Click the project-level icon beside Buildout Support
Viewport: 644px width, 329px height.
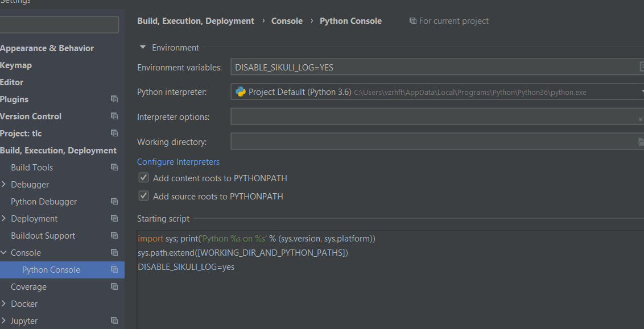pyautogui.click(x=114, y=236)
